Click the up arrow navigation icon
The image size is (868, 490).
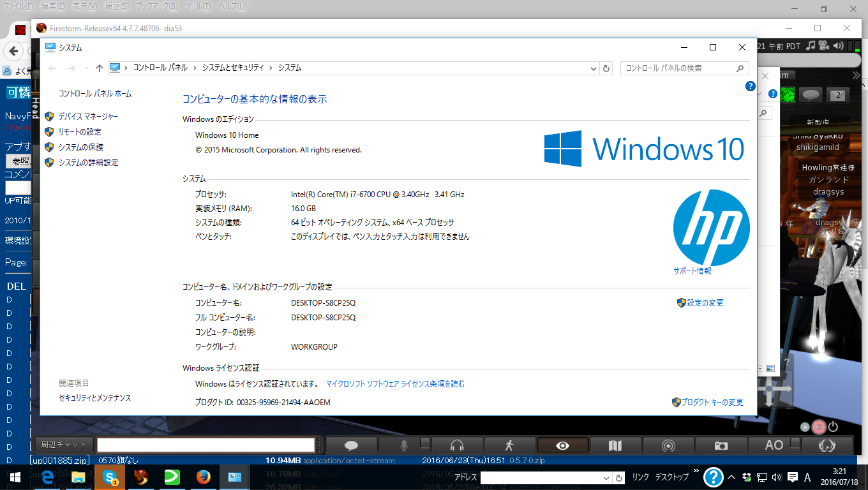click(100, 68)
